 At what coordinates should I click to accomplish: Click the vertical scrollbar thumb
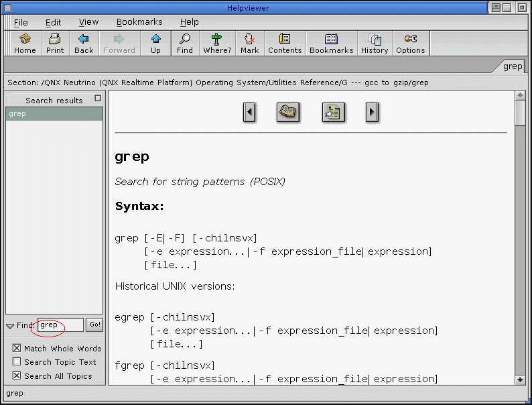520,113
